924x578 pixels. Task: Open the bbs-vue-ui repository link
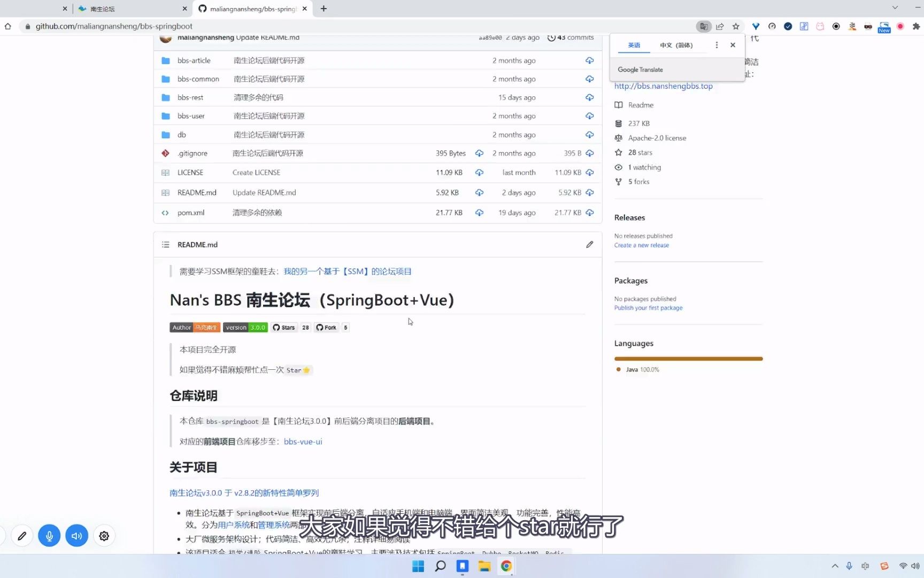[303, 442]
